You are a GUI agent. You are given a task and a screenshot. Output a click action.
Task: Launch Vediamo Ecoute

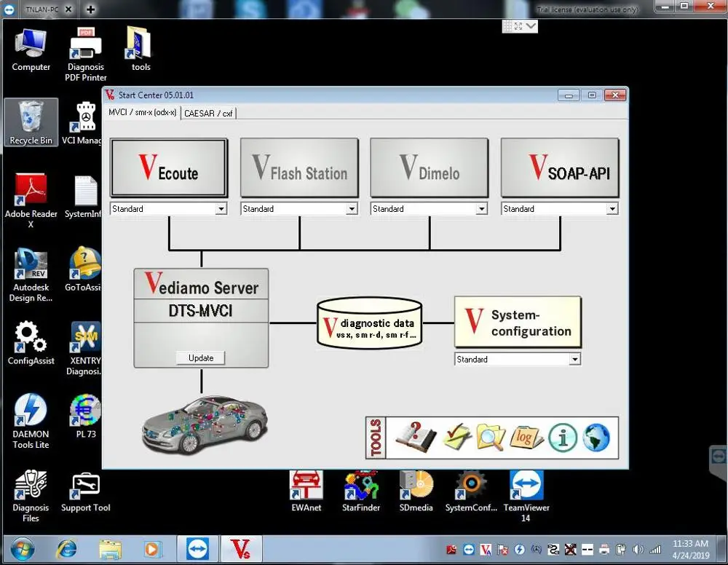(x=169, y=167)
